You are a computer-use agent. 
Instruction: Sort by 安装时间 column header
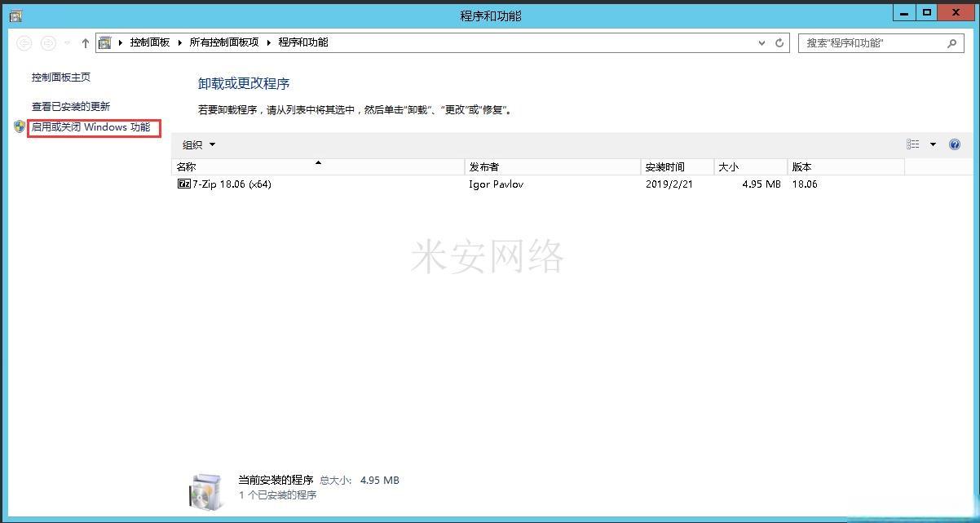[x=678, y=166]
